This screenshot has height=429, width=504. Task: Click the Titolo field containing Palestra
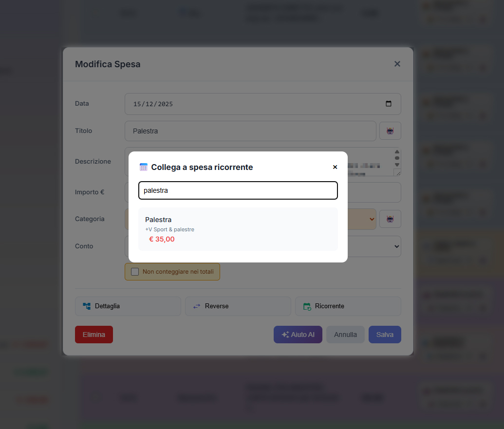(250, 131)
